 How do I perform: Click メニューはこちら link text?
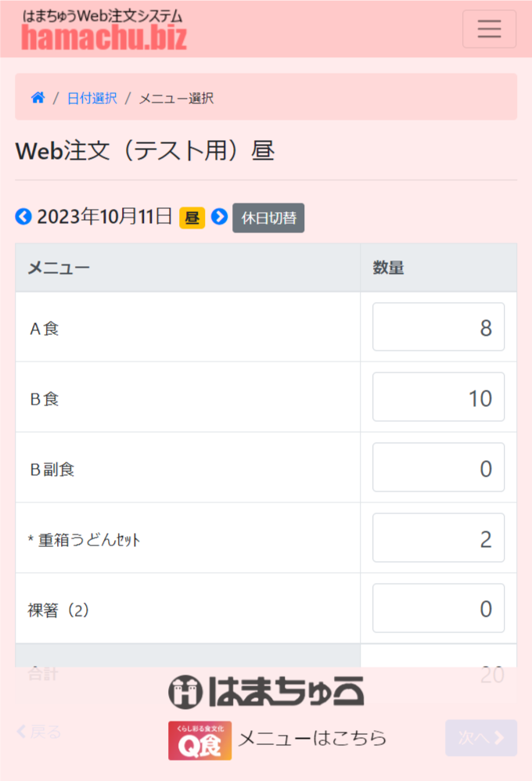(x=312, y=738)
